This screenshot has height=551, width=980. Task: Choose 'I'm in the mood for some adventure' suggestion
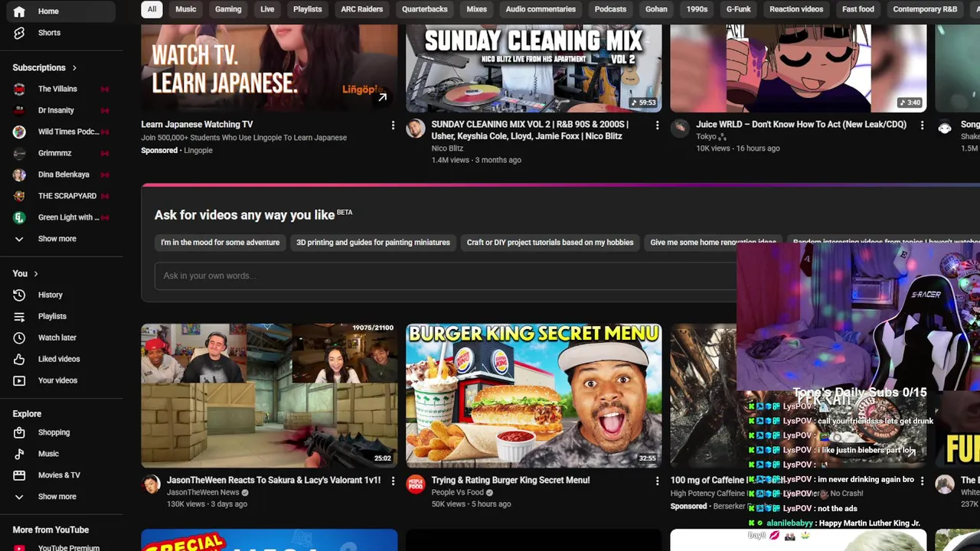tap(220, 243)
